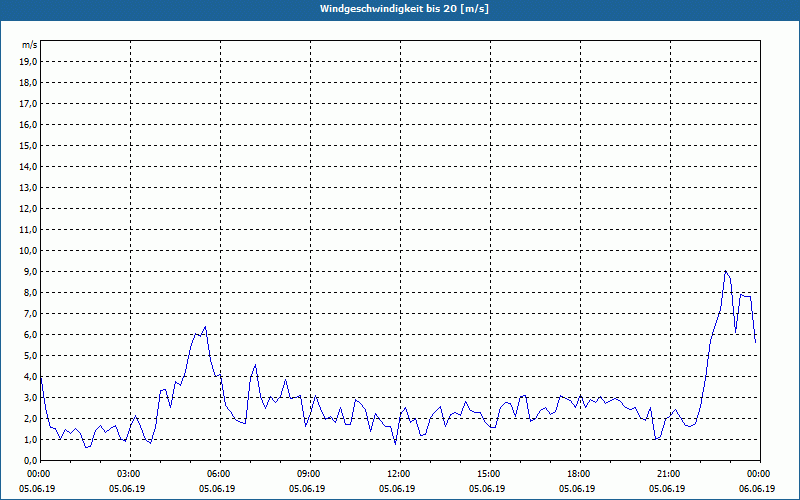Choose the y-axis tick '2,0'
This screenshot has width=800, height=500.
coord(30,418)
